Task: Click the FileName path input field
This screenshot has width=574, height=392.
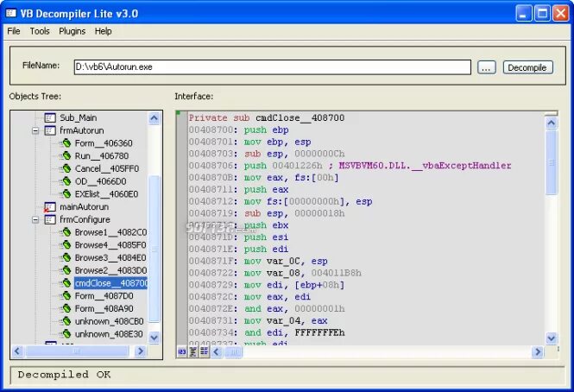Action: [273, 67]
